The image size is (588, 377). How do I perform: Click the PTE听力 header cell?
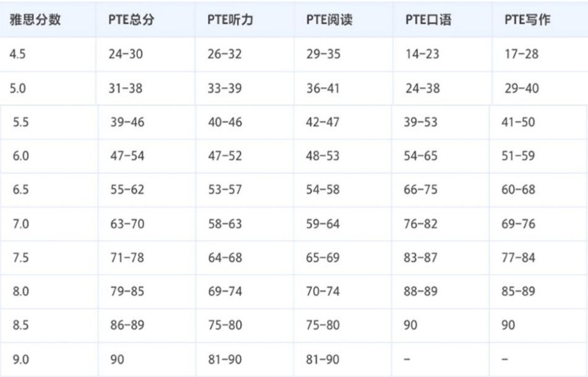point(230,19)
